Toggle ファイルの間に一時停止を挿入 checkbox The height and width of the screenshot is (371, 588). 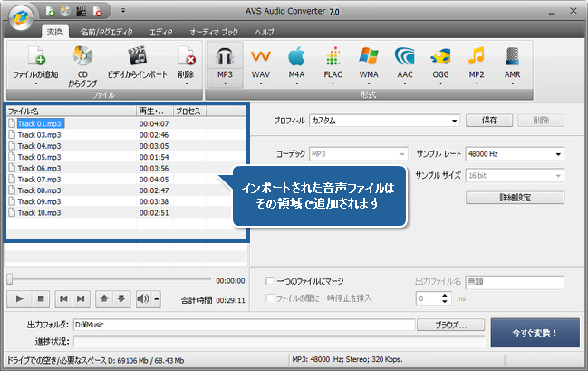pyautogui.click(x=272, y=298)
